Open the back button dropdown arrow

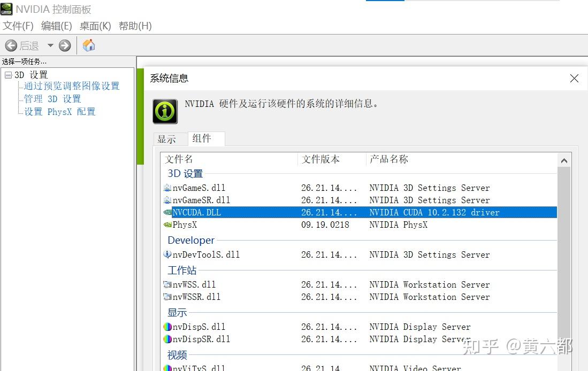(x=50, y=45)
